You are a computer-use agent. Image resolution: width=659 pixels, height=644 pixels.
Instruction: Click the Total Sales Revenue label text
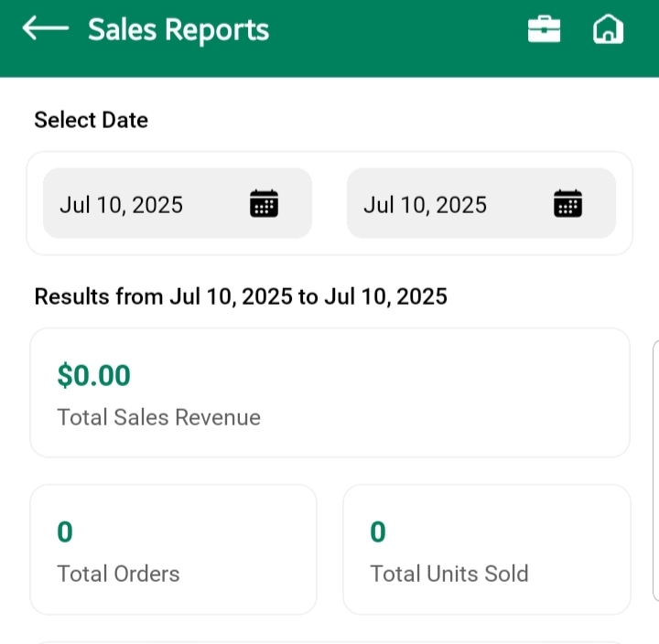pyautogui.click(x=158, y=418)
